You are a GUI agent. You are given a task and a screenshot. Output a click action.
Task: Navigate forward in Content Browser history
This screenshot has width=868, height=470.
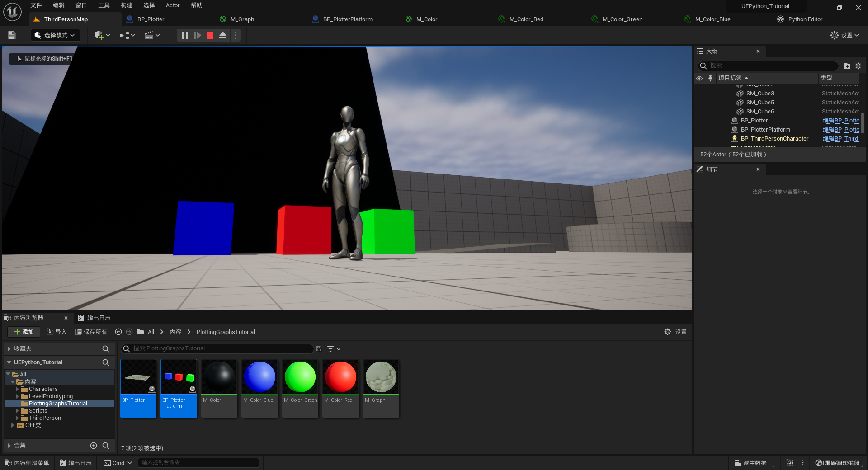click(129, 332)
